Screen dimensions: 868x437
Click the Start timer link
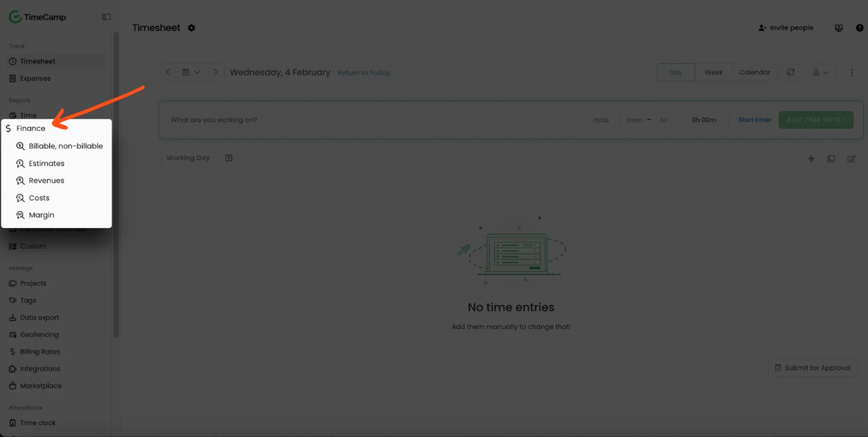coord(755,120)
